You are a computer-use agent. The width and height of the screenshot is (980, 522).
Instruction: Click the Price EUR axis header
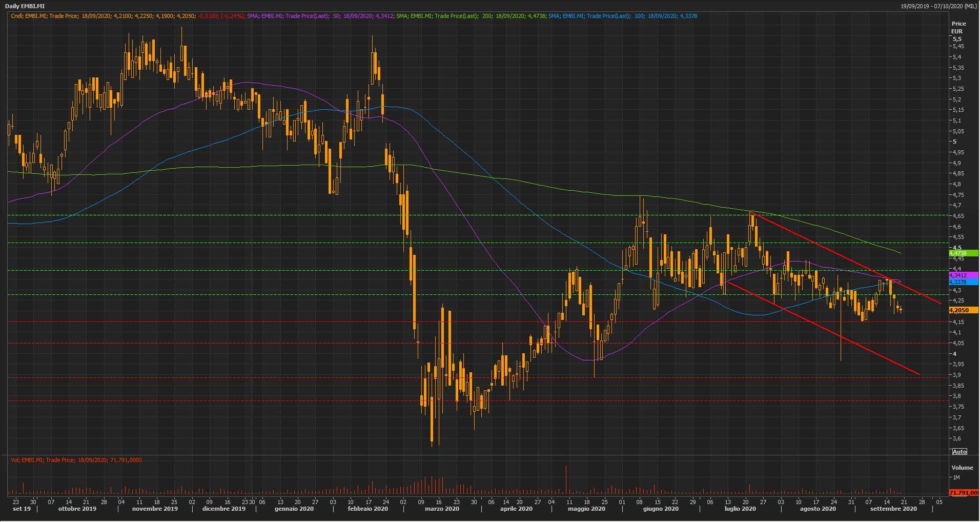tap(958, 27)
